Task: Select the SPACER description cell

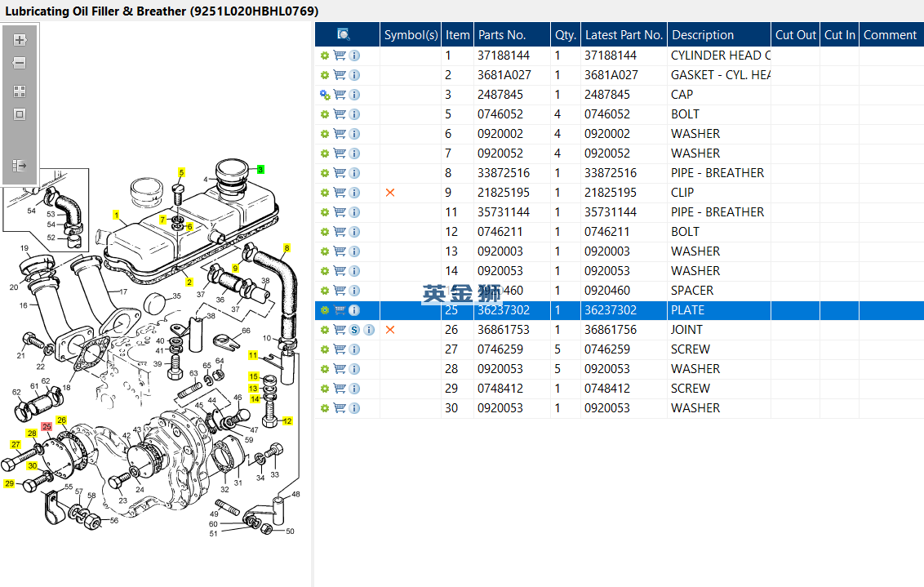Action: coord(692,291)
